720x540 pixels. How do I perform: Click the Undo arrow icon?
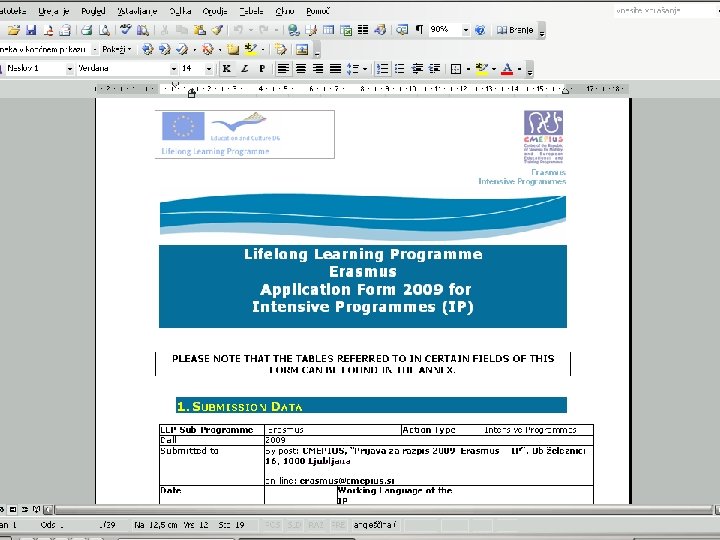[x=238, y=30]
